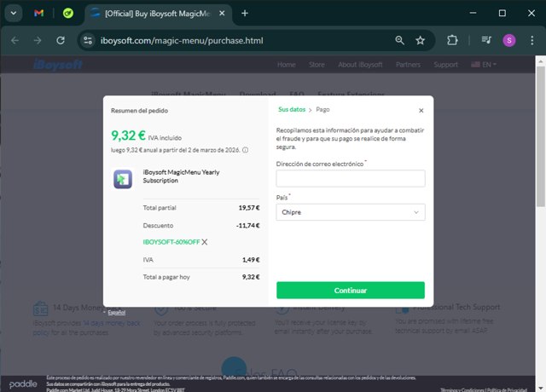The width and height of the screenshot is (546, 392).
Task: Show renewal info tooltip icon
Action: click(x=245, y=150)
